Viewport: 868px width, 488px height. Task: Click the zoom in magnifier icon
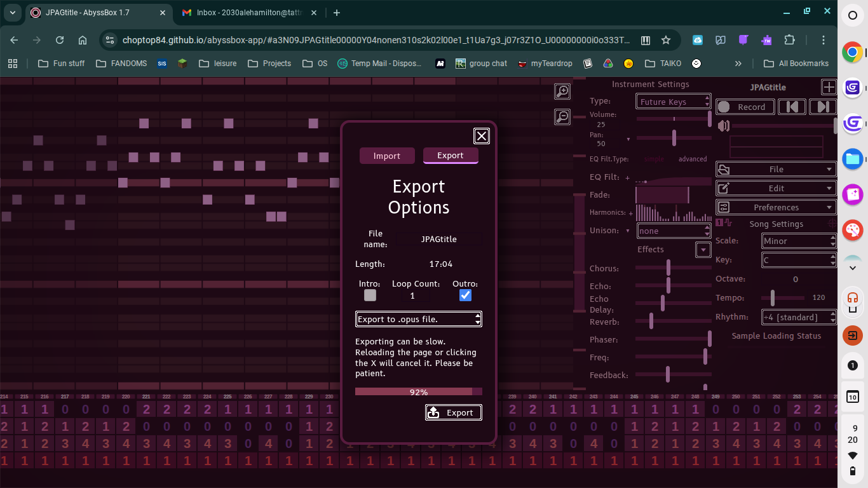(562, 91)
